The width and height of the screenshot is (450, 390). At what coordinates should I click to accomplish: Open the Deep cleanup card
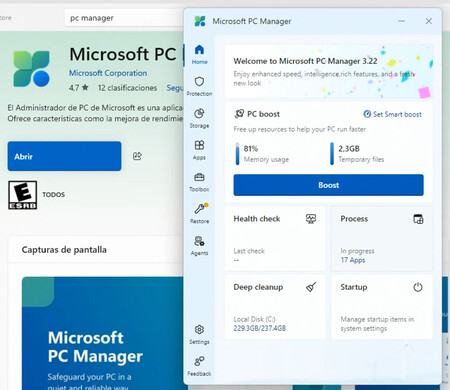[275, 307]
